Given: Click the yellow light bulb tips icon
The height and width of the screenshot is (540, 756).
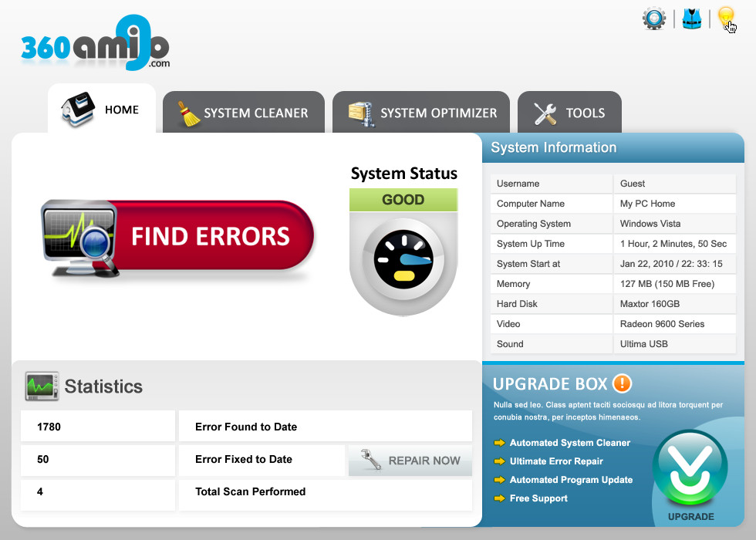Looking at the screenshot, I should pyautogui.click(x=726, y=18).
